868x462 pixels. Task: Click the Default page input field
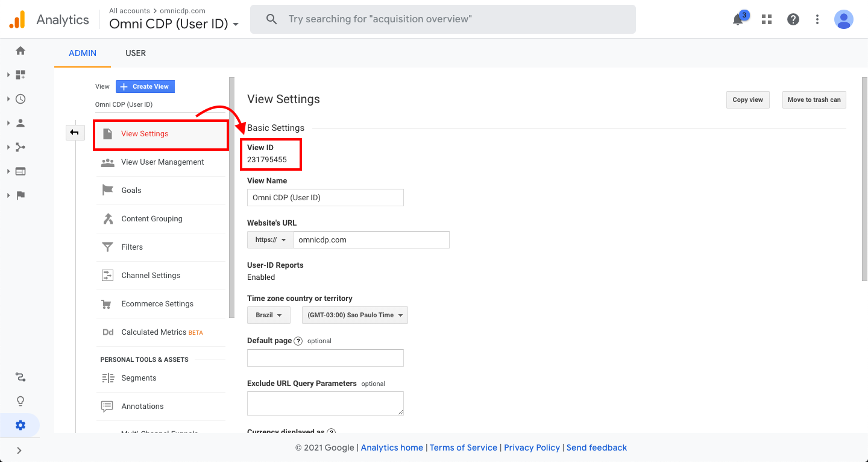click(325, 358)
